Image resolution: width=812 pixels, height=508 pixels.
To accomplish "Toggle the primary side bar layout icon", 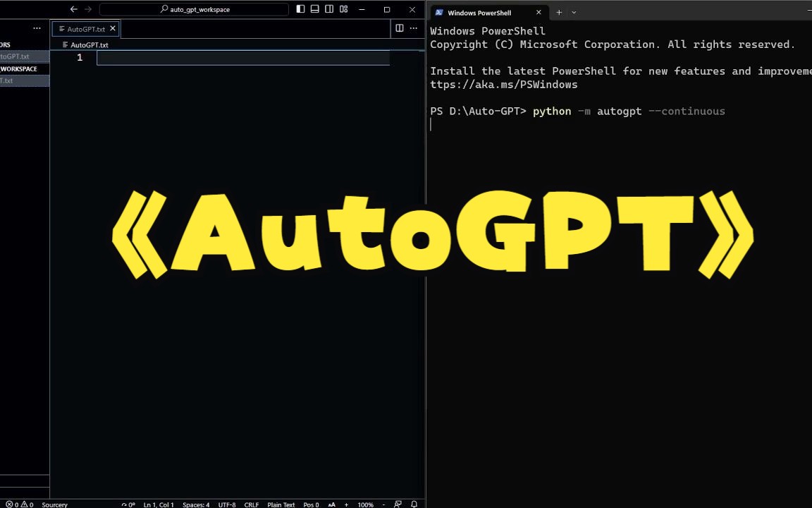I will coord(301,9).
